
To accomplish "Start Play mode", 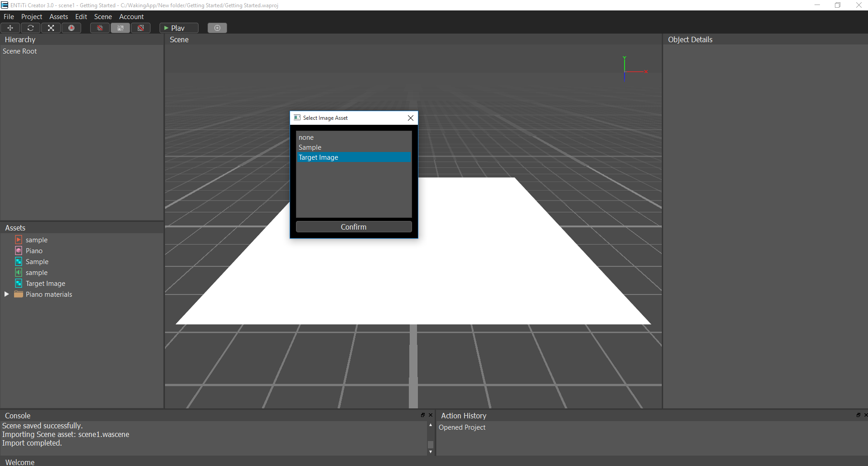I will point(179,28).
